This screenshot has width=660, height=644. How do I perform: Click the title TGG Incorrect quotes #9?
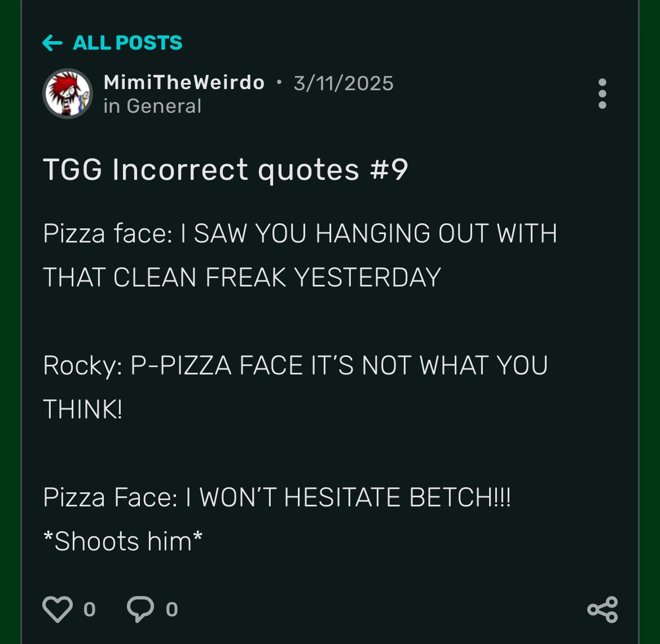pos(225,170)
